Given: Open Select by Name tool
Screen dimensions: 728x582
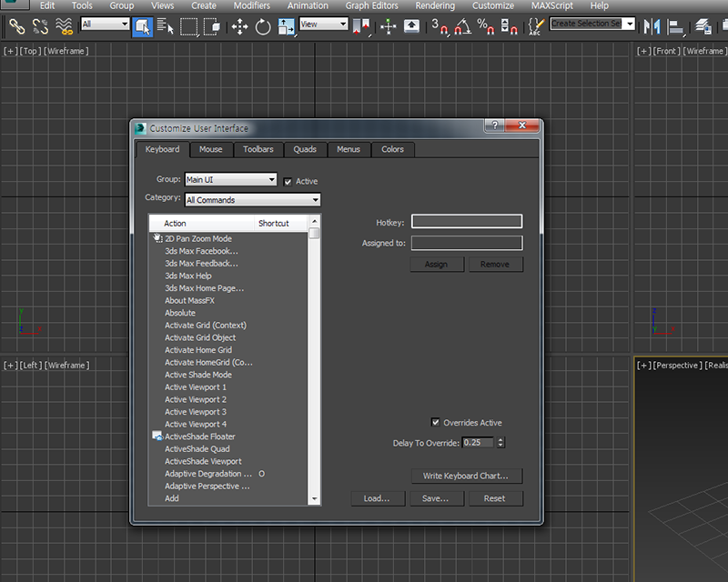Looking at the screenshot, I should (x=165, y=26).
